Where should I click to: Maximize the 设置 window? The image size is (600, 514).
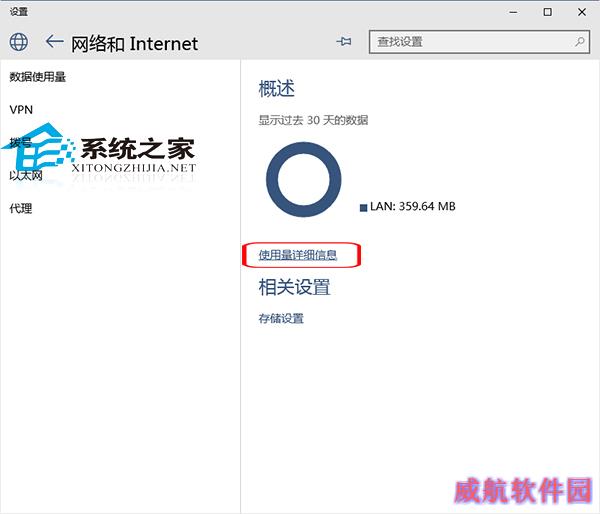click(x=548, y=12)
